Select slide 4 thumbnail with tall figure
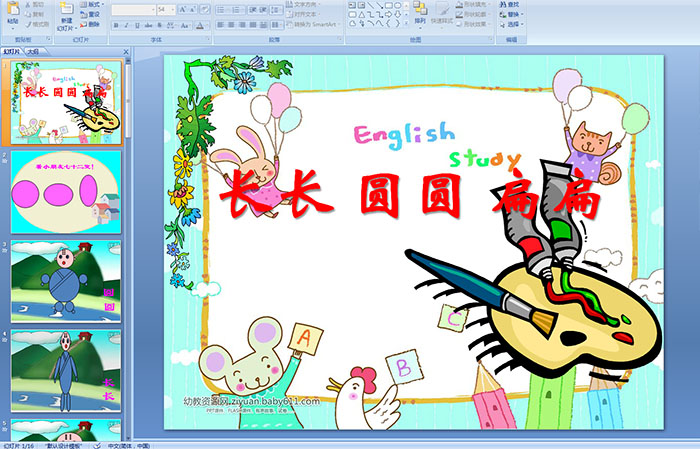 click(66, 370)
